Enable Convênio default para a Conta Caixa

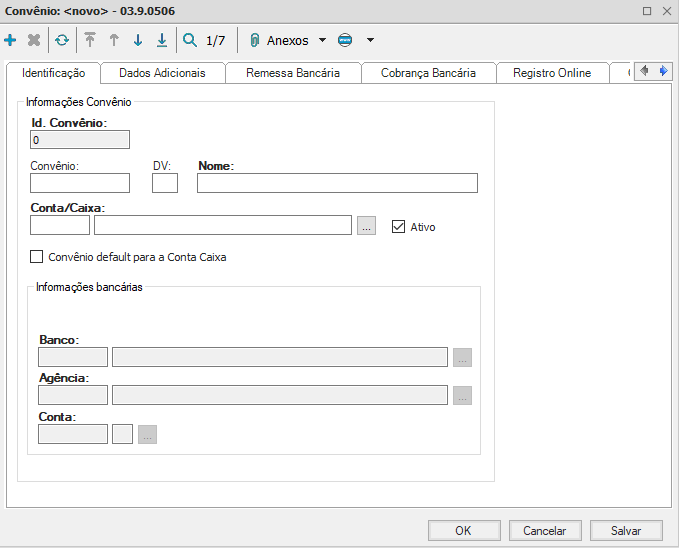point(38,257)
